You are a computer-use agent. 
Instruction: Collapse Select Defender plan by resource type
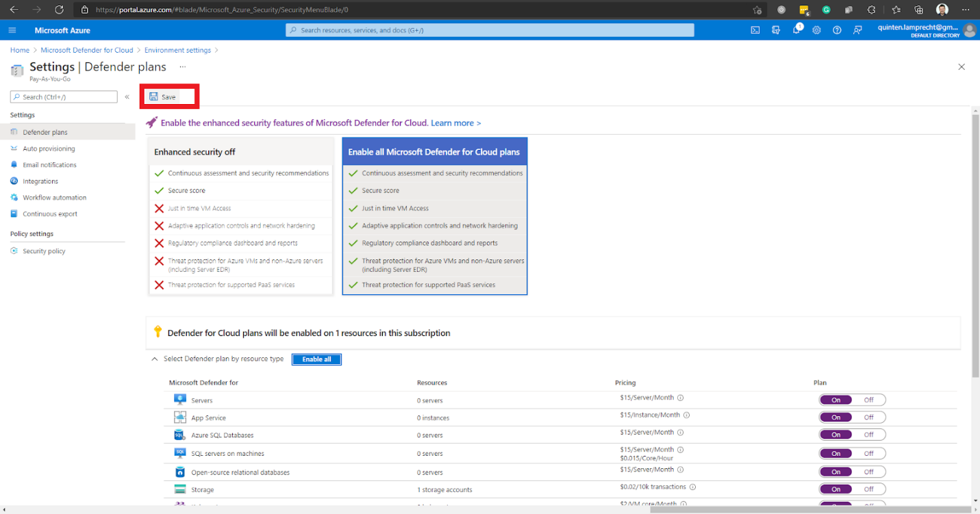(x=155, y=359)
